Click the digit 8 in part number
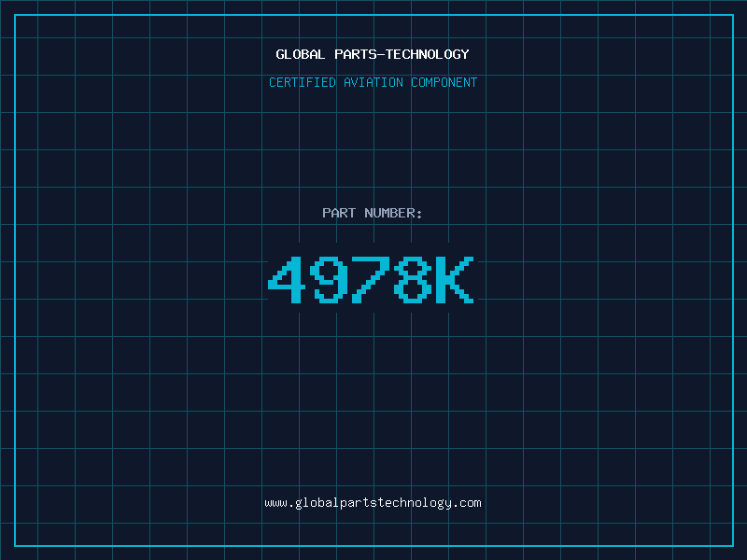747x560 pixels. [x=413, y=279]
